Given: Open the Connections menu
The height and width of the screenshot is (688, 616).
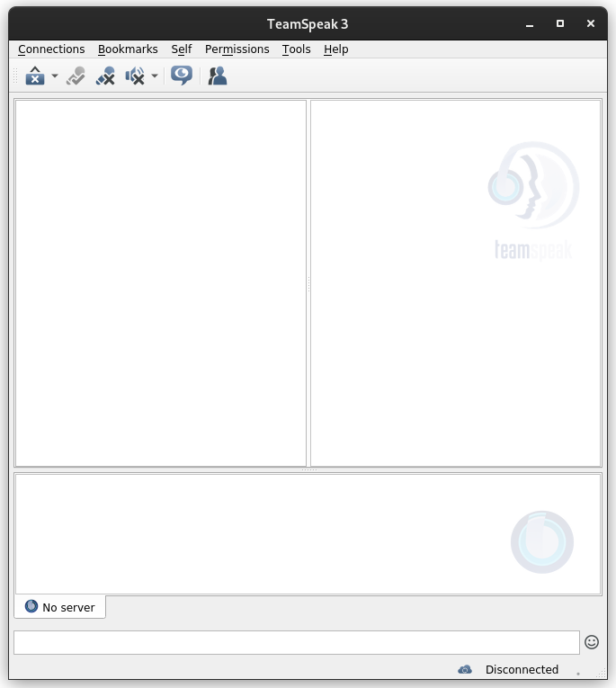Looking at the screenshot, I should point(51,49).
